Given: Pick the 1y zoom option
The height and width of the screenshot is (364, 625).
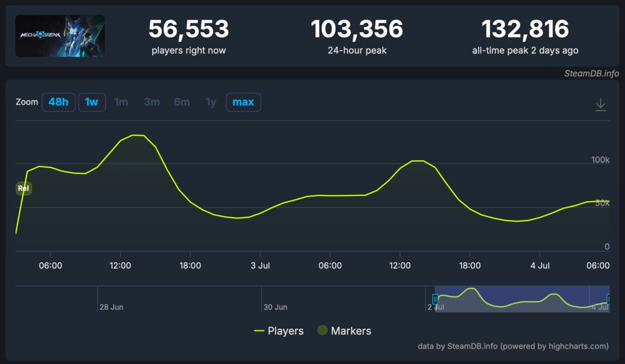Looking at the screenshot, I should pyautogui.click(x=211, y=102).
